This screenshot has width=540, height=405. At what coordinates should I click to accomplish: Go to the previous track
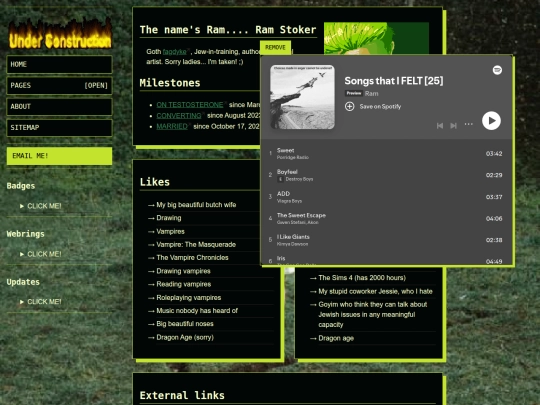(x=440, y=126)
